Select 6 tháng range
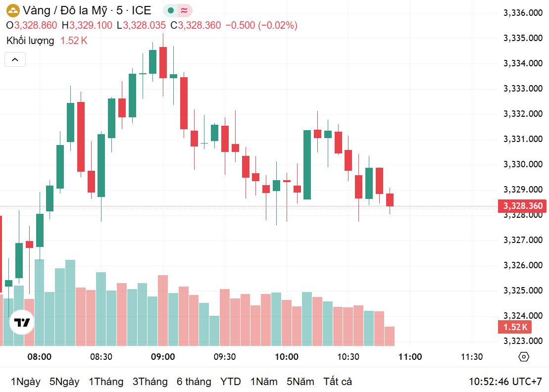549x392 pixels. click(194, 382)
